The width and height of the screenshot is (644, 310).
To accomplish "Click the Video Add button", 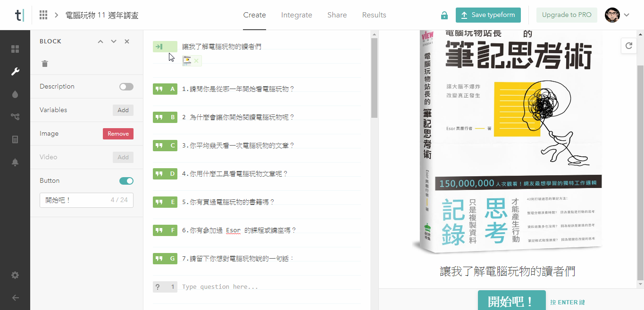I will pos(123,157).
